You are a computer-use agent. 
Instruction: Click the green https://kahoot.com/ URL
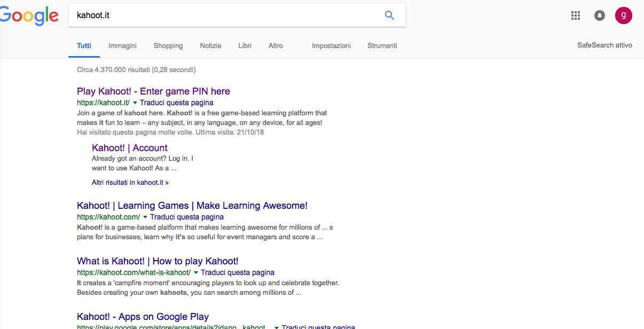(x=108, y=217)
